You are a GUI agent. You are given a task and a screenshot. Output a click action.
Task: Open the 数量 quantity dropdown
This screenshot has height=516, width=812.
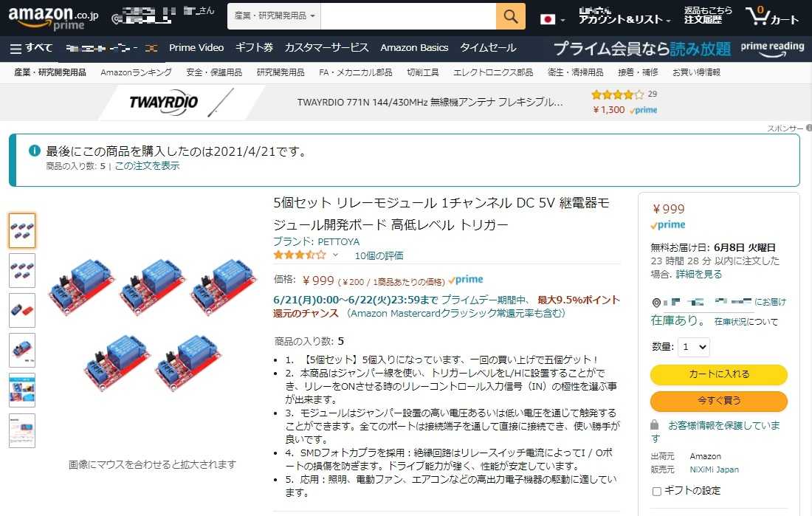tap(694, 347)
